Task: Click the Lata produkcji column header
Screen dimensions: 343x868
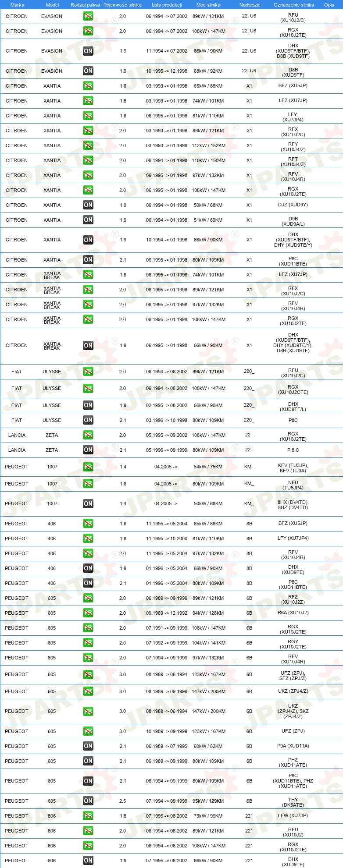Action: [167, 5]
